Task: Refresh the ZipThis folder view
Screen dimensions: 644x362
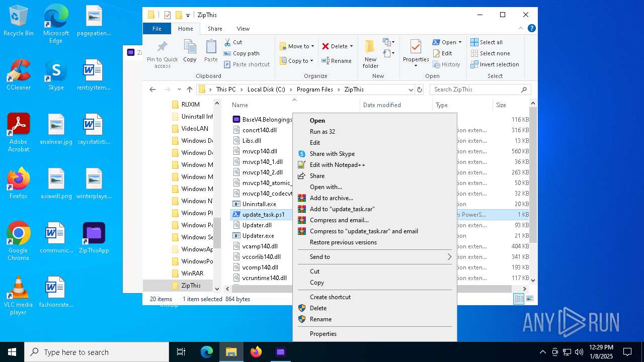Action: point(420,89)
